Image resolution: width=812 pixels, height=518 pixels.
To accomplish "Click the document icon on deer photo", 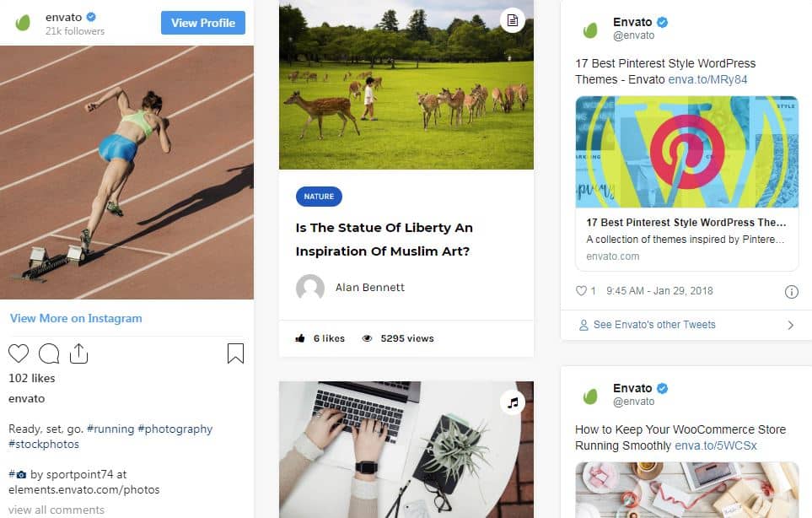I will 512,20.
